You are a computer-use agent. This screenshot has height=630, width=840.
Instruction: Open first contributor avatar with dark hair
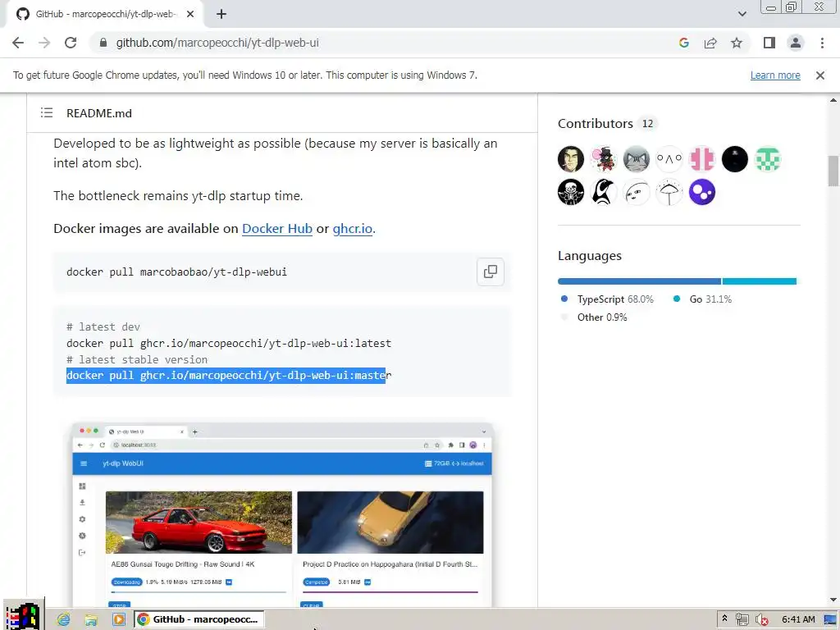571,159
